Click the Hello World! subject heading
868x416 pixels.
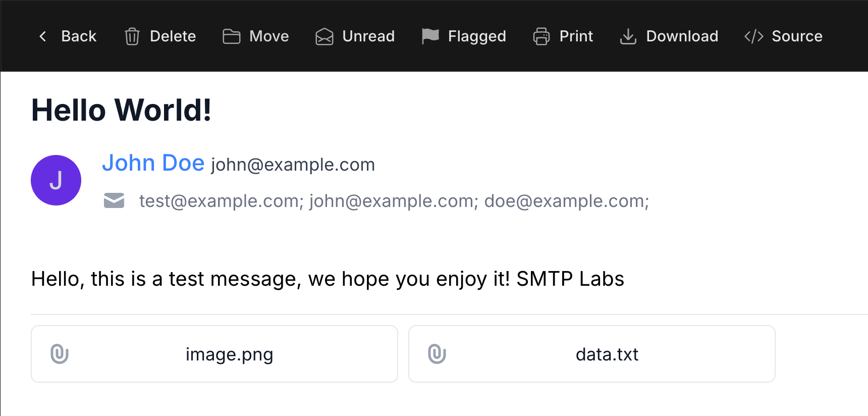tap(122, 110)
